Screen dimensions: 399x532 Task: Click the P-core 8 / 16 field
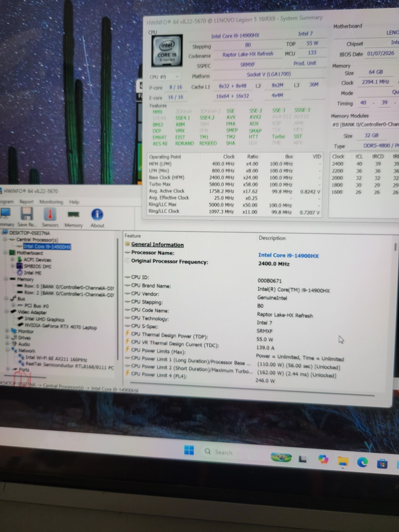click(176, 87)
